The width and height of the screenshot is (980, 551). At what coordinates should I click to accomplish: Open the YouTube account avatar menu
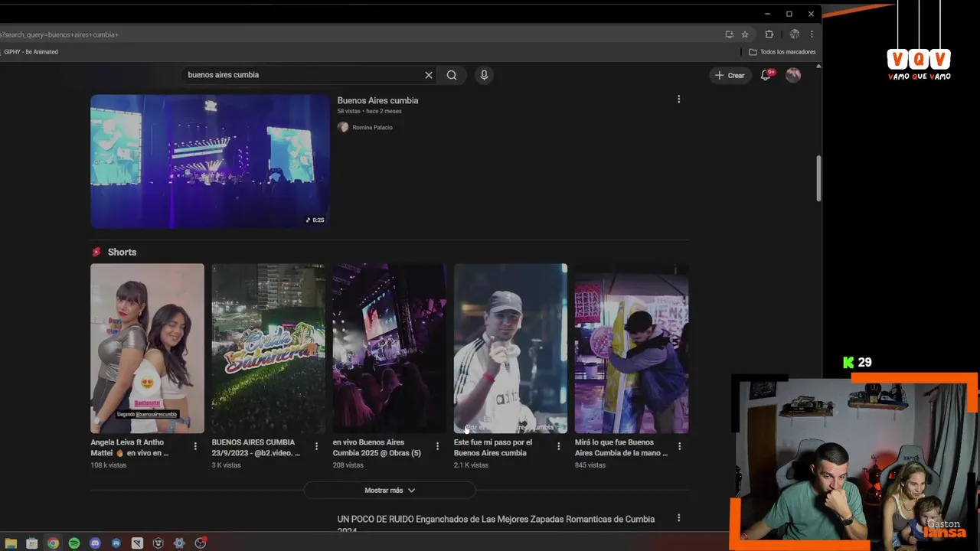[793, 75]
